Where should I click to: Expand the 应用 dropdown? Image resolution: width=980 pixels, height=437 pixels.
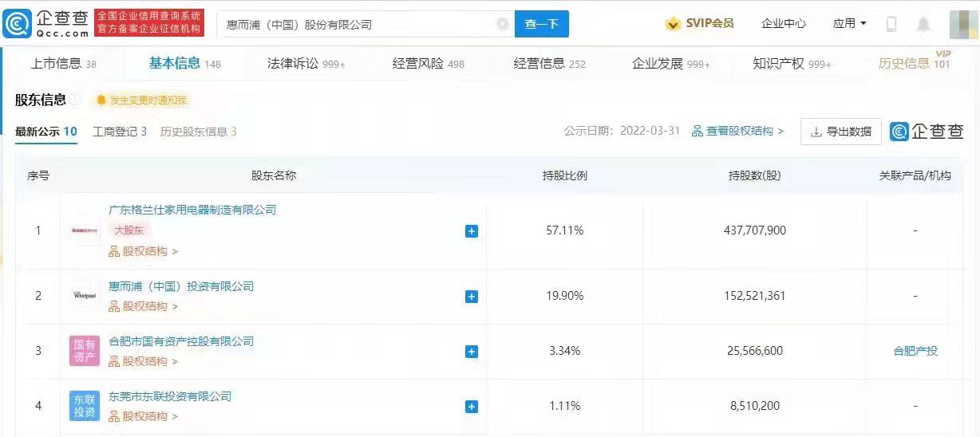(849, 24)
